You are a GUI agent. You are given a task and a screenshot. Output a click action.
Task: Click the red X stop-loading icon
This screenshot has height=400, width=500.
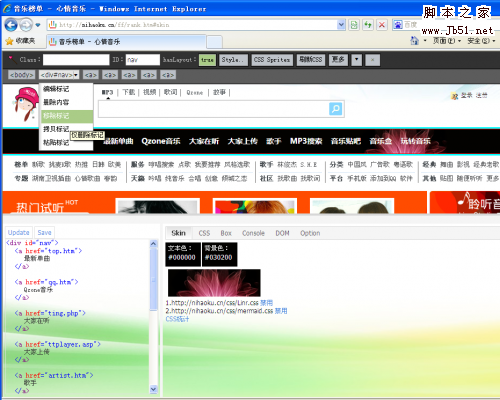[x=382, y=25]
